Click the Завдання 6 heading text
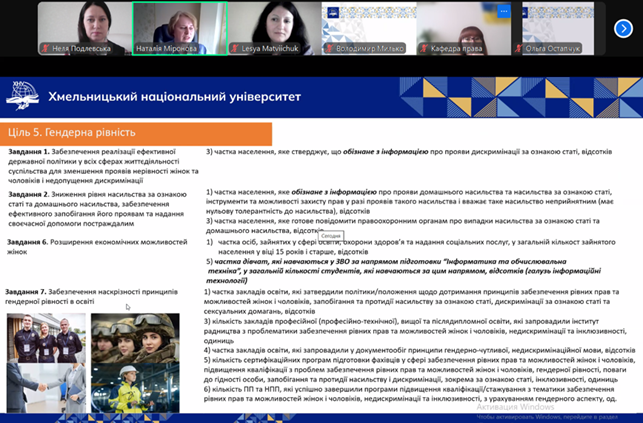 click(27, 242)
